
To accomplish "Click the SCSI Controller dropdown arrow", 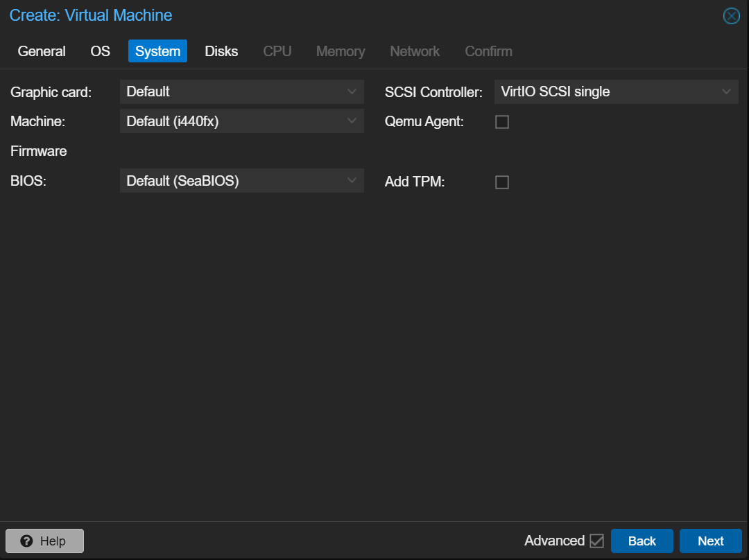I will coord(726,91).
